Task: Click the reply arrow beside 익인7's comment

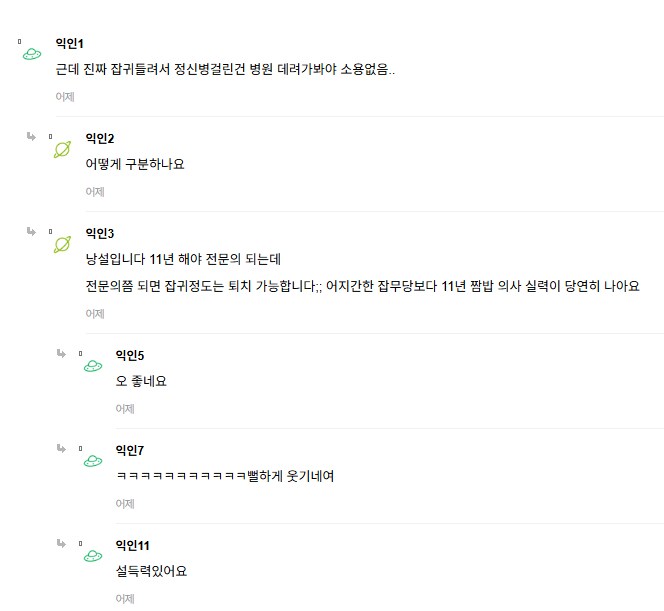Action: coord(62,448)
